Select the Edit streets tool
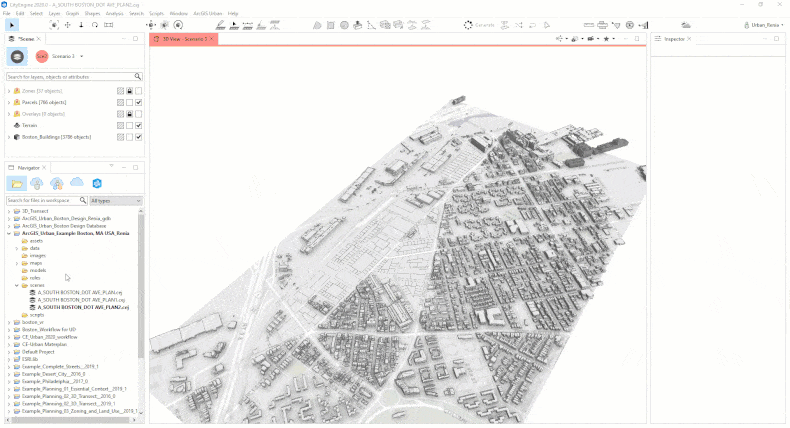This screenshot has height=428, width=790. click(x=234, y=25)
